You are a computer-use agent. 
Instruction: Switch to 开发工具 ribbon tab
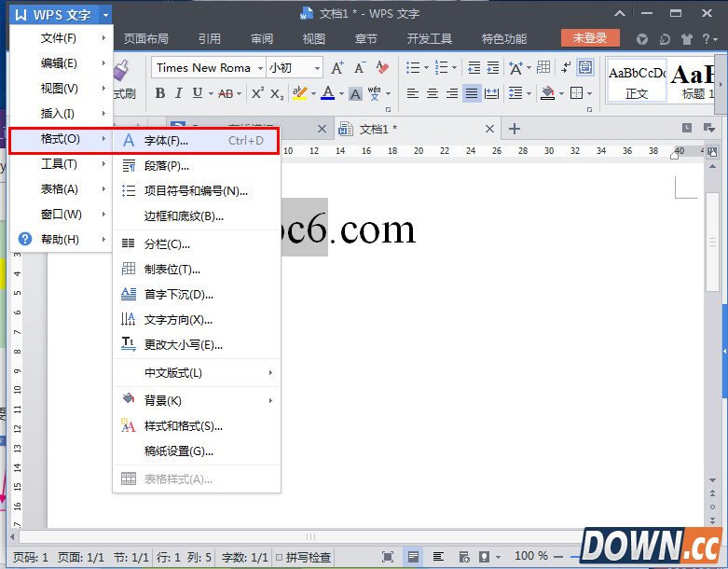430,38
